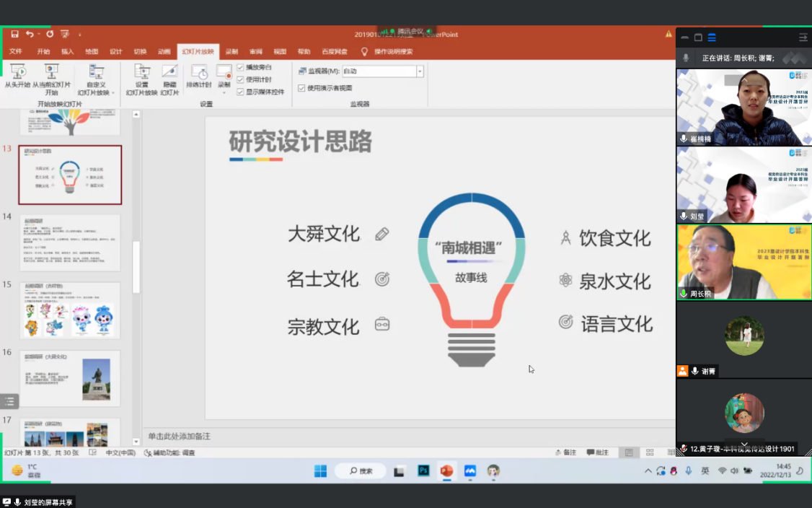Image resolution: width=812 pixels, height=508 pixels.
Task: Click the language indicator 中文(中国)
Action: point(120,452)
